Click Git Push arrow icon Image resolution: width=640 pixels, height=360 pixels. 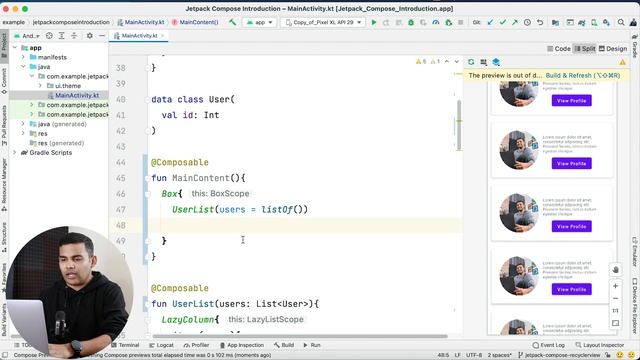(515, 22)
